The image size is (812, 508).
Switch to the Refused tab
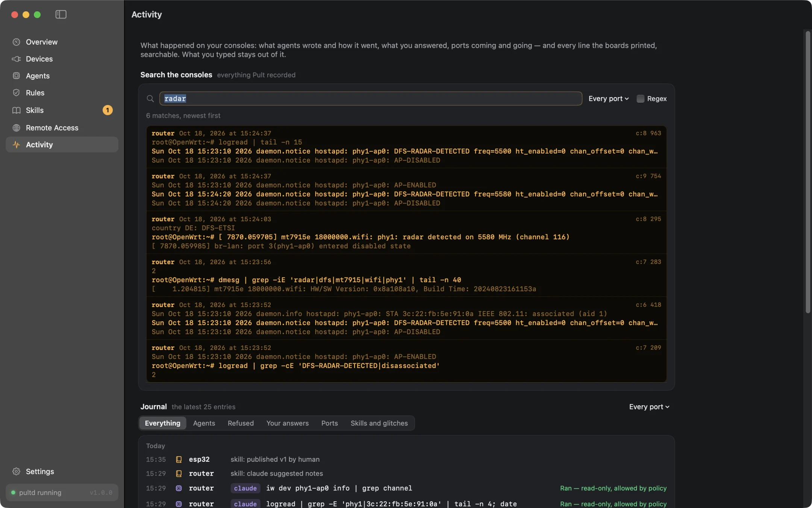241,423
